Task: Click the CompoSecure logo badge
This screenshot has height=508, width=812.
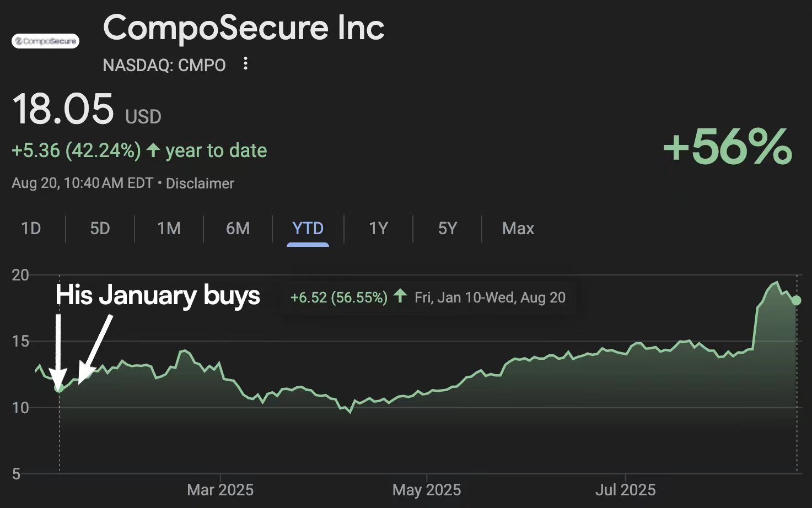Action: (x=45, y=41)
